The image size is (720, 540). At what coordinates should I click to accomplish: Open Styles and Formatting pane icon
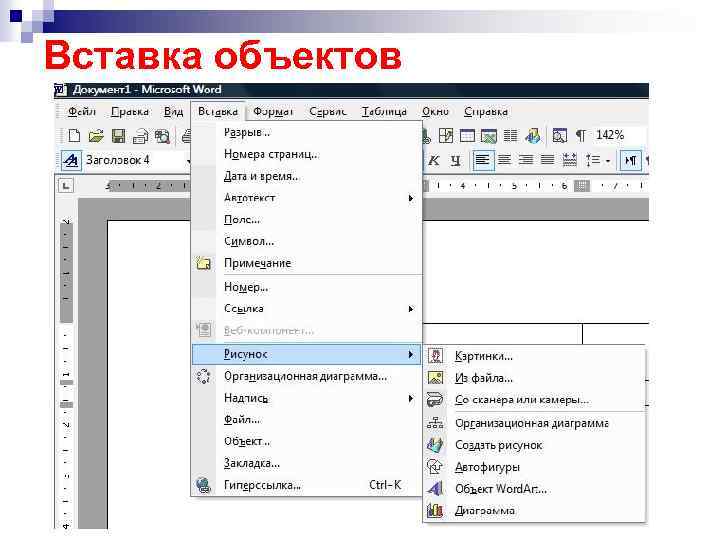[x=71, y=160]
